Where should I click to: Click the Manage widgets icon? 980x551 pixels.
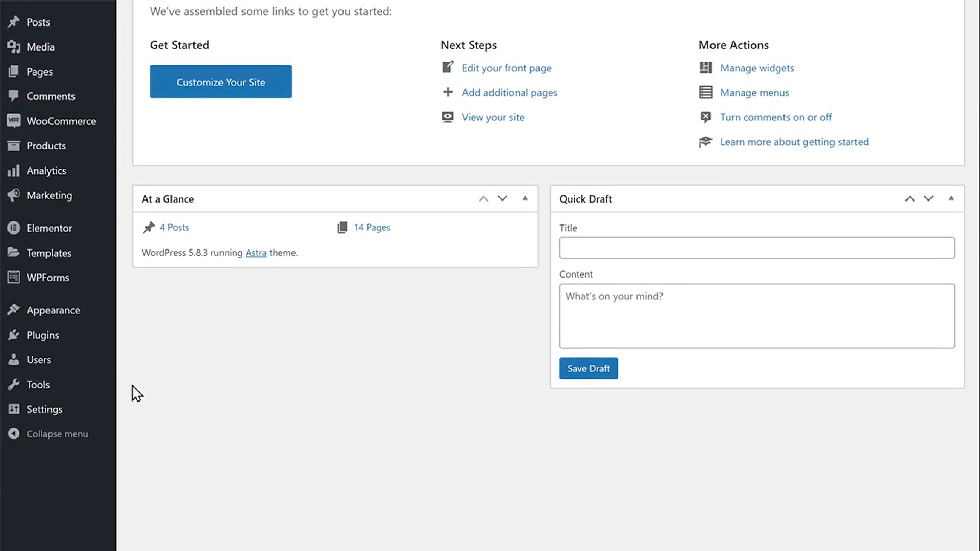tap(705, 68)
